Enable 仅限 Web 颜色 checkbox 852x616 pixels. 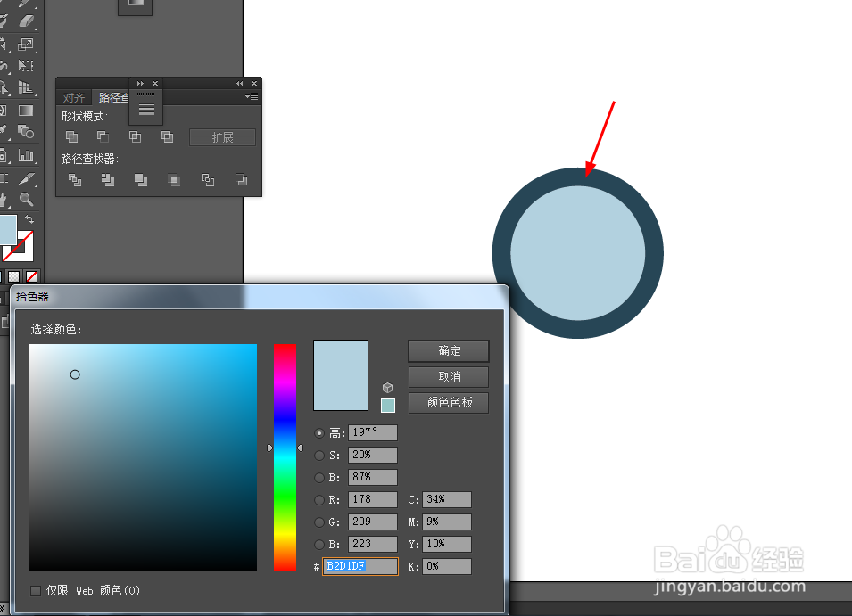[36, 590]
